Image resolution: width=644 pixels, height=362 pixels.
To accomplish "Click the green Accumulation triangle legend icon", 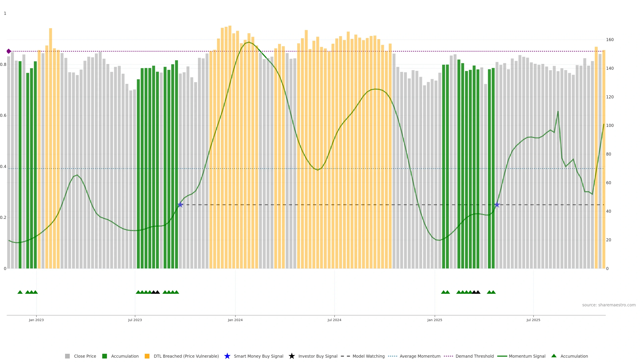I will point(554,356).
